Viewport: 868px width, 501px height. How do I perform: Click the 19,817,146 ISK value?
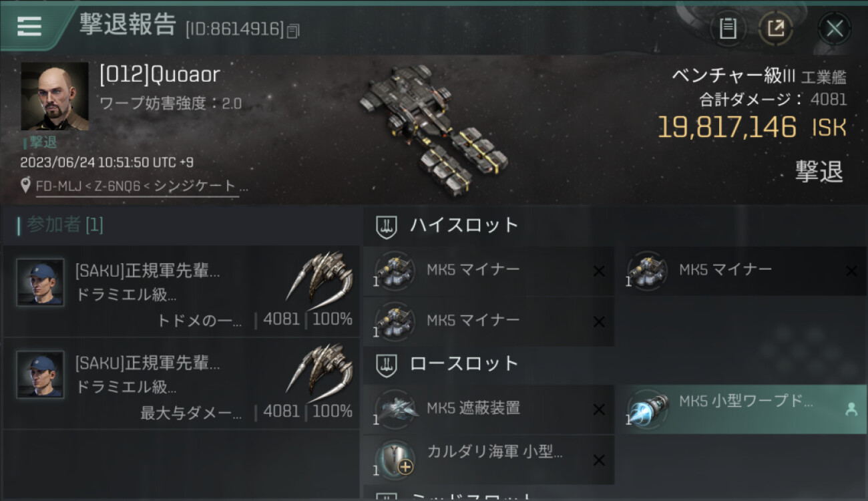point(752,127)
